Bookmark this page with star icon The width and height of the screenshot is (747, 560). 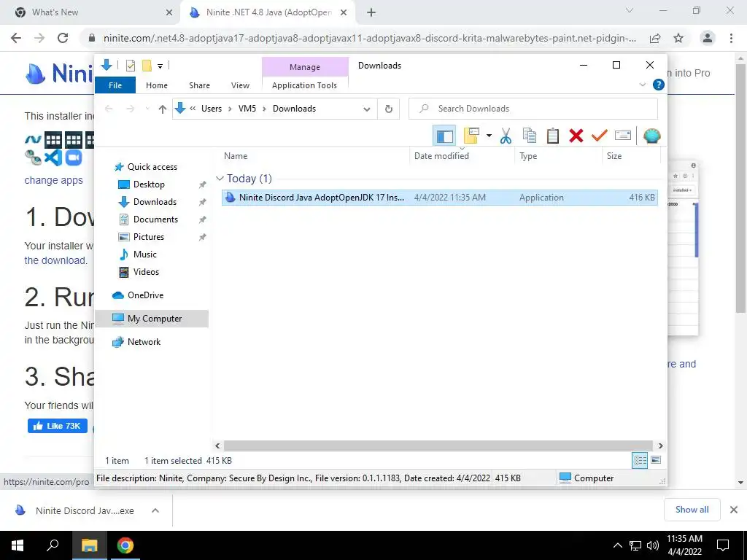(678, 38)
